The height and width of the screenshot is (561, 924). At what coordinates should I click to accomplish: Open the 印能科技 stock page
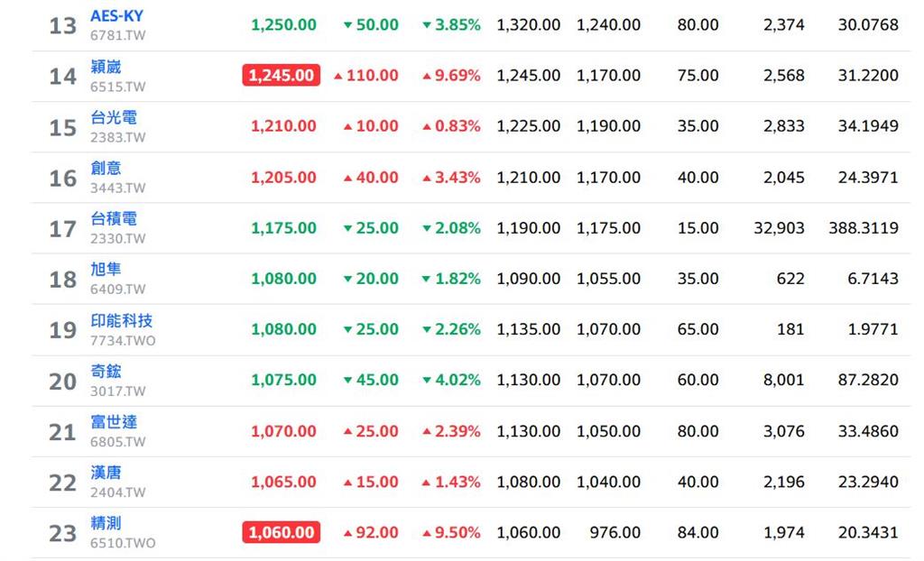pyautogui.click(x=122, y=321)
